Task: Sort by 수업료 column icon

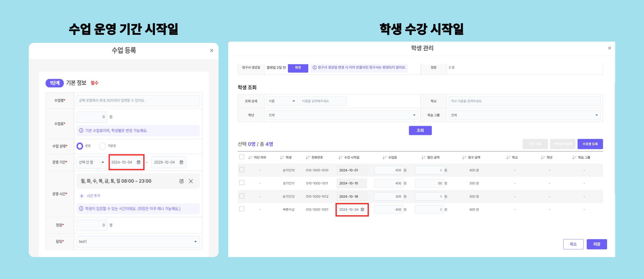Action: 384,157
